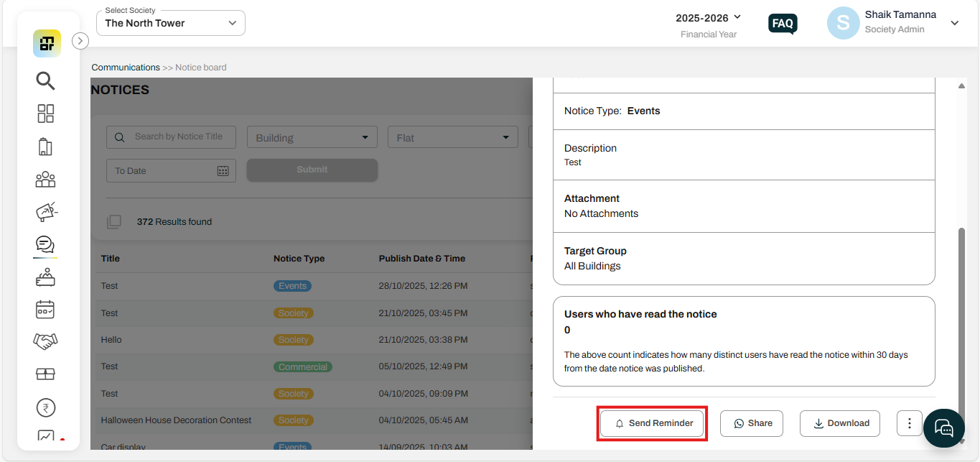Open the FAQ help icon
Screen dimensions: 980x462
coord(783,24)
